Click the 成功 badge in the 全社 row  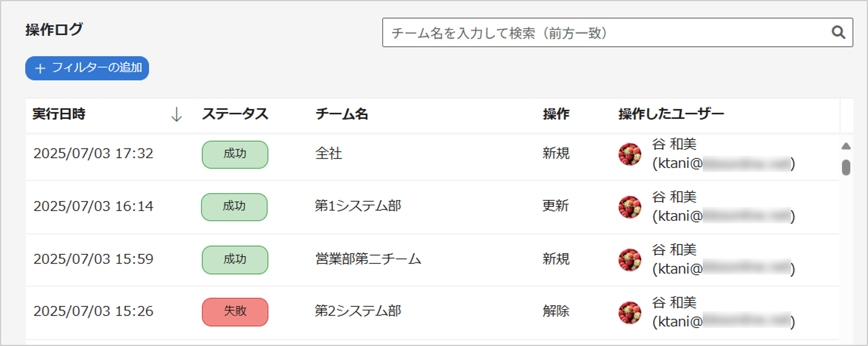coord(235,154)
